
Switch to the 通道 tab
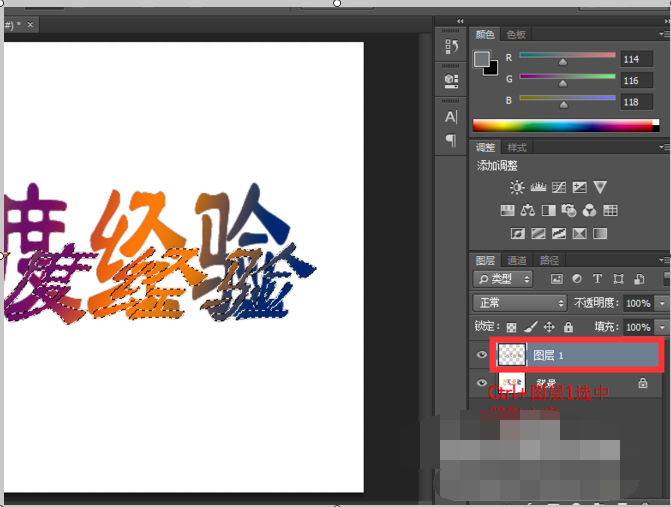(517, 260)
